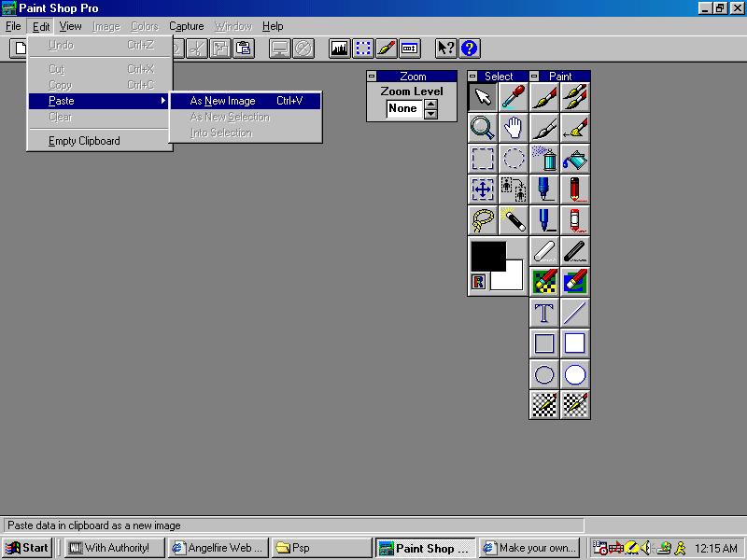The image size is (747, 560).
Task: Pick the magnifying glass Zoom tool
Action: tap(483, 128)
